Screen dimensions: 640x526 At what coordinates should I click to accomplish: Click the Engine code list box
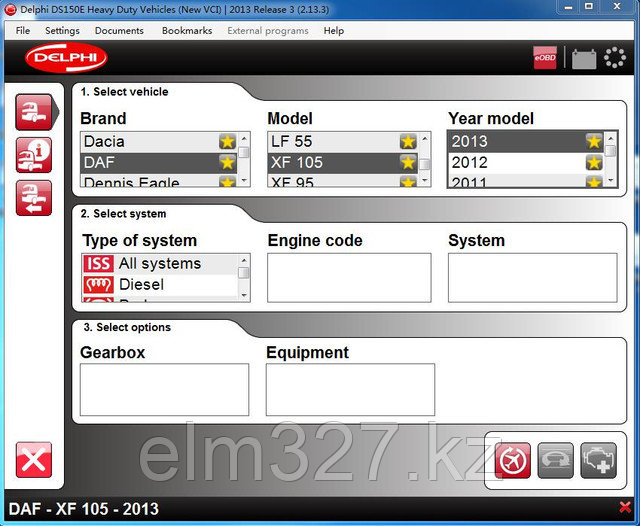349,278
